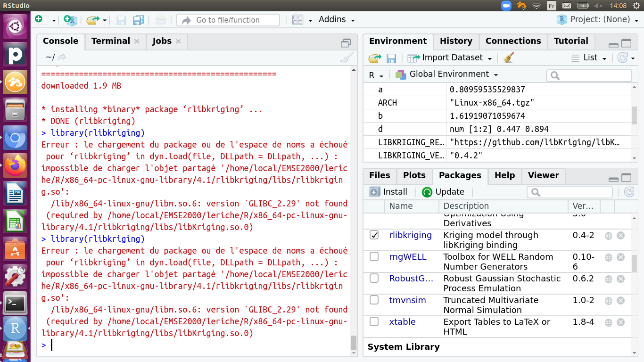Click the view working directory arrow icon

(62, 57)
